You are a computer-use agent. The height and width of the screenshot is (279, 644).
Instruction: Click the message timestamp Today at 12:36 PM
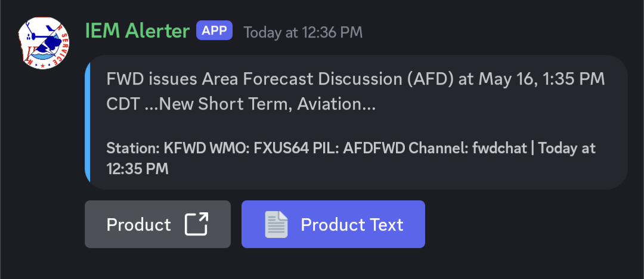tap(302, 32)
